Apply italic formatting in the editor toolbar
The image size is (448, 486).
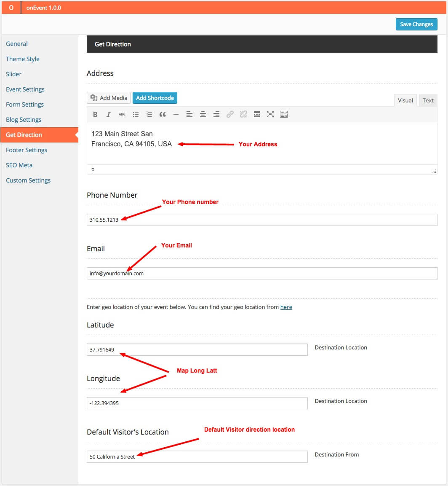pos(108,114)
